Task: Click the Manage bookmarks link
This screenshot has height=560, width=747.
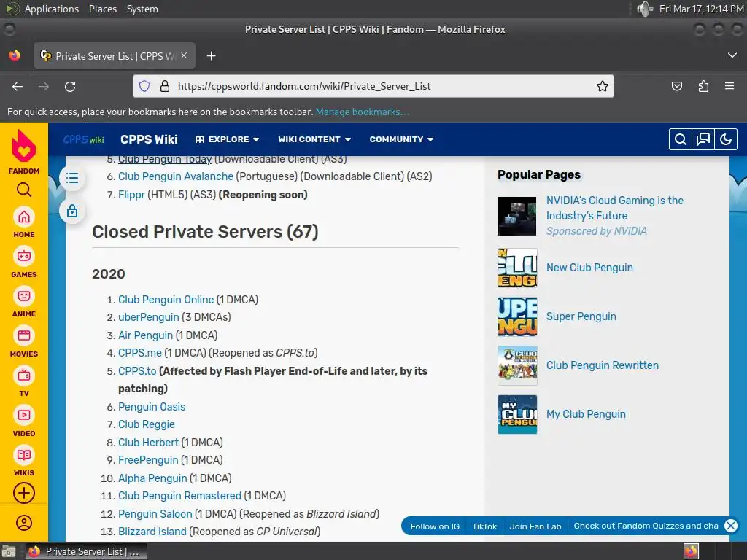Action: (x=362, y=112)
